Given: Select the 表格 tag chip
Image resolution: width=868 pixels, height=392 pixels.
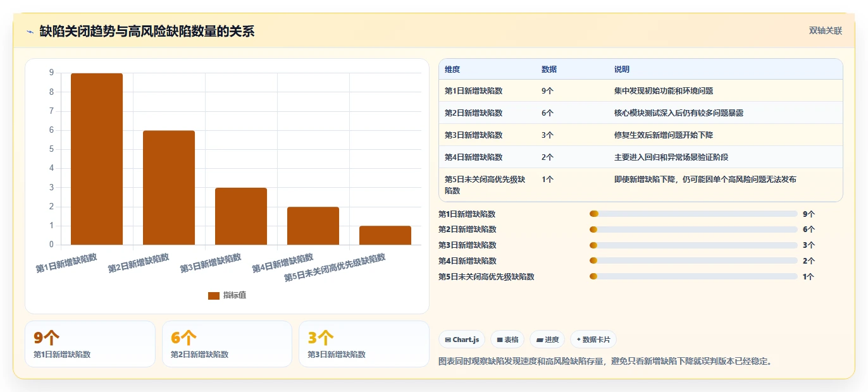Looking at the screenshot, I should [507, 340].
